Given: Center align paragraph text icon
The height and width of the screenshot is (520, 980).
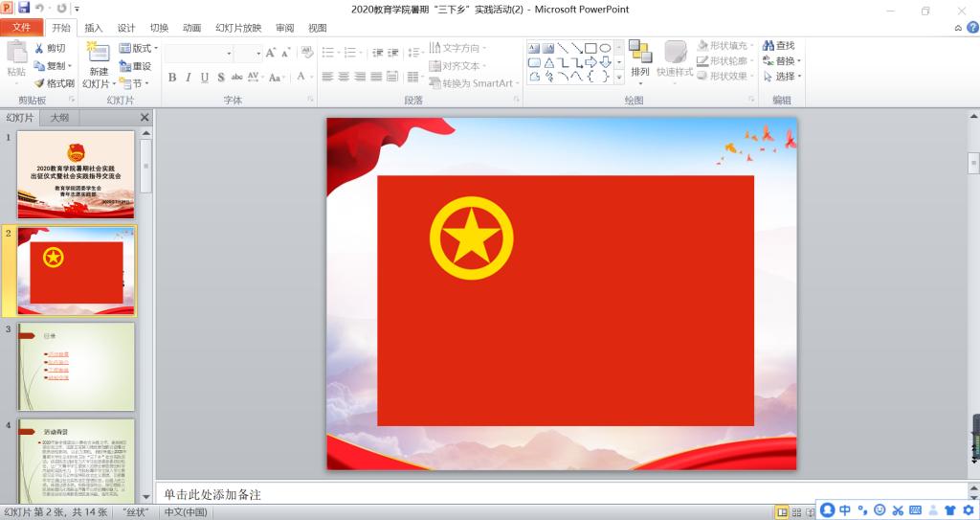Looking at the screenshot, I should point(344,77).
